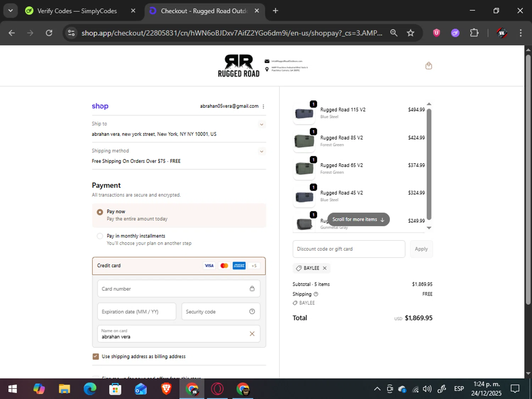
Task: Select Pay in monthly installments
Action: click(179, 239)
